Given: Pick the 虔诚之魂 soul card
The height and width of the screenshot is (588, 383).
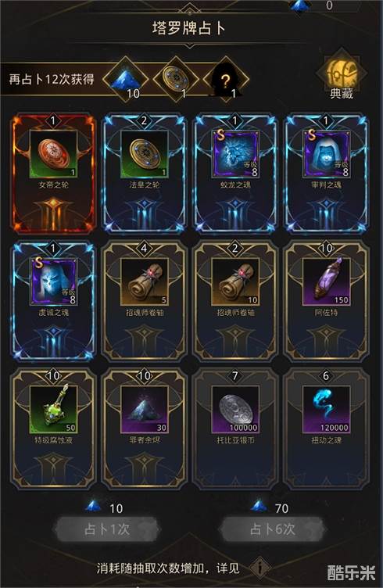Looking at the screenshot, I should click(53, 301).
